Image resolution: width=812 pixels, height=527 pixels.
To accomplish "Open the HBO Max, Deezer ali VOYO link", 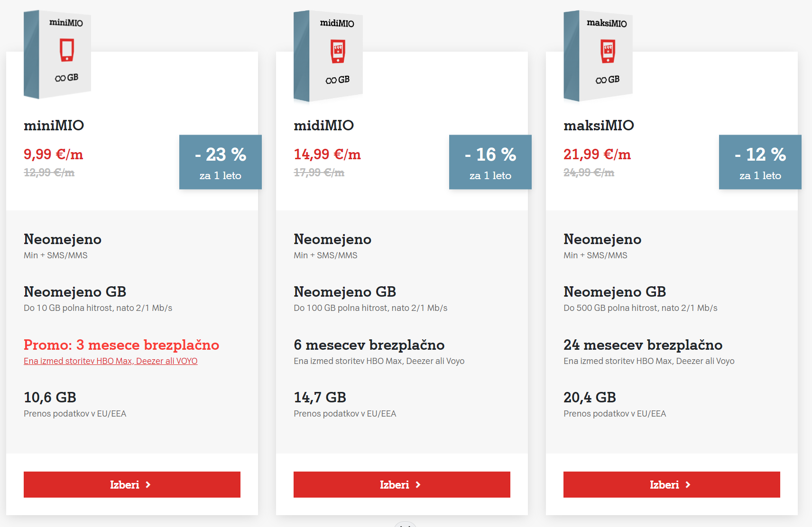I will coord(111,361).
